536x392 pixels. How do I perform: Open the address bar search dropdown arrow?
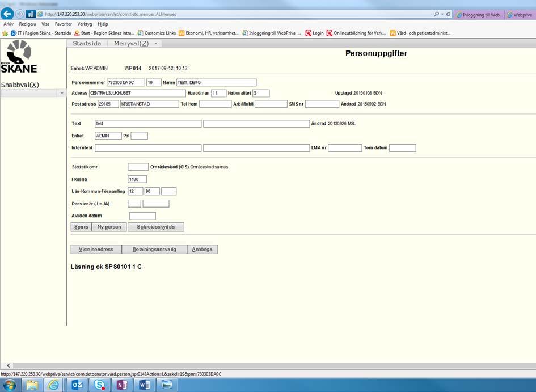[442, 14]
